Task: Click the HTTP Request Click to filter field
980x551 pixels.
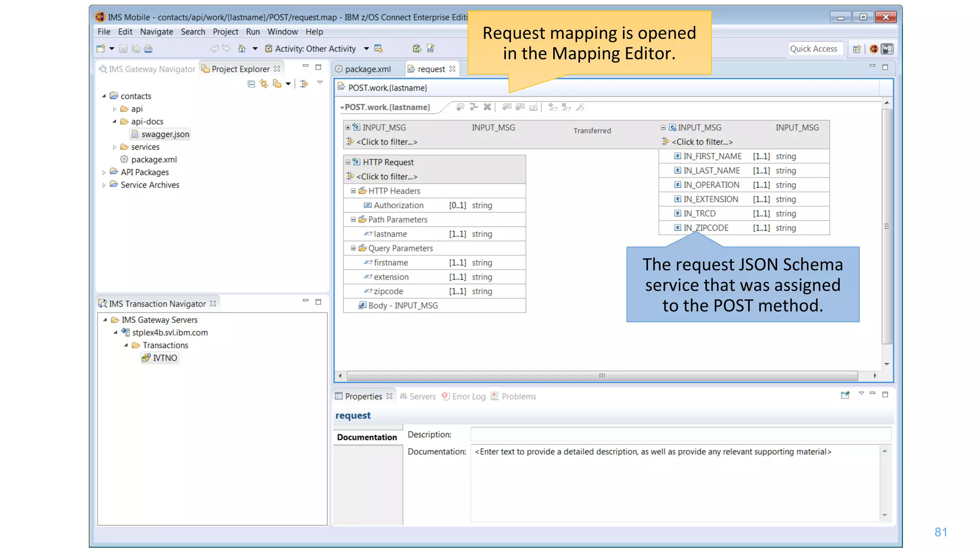Action: pos(387,176)
